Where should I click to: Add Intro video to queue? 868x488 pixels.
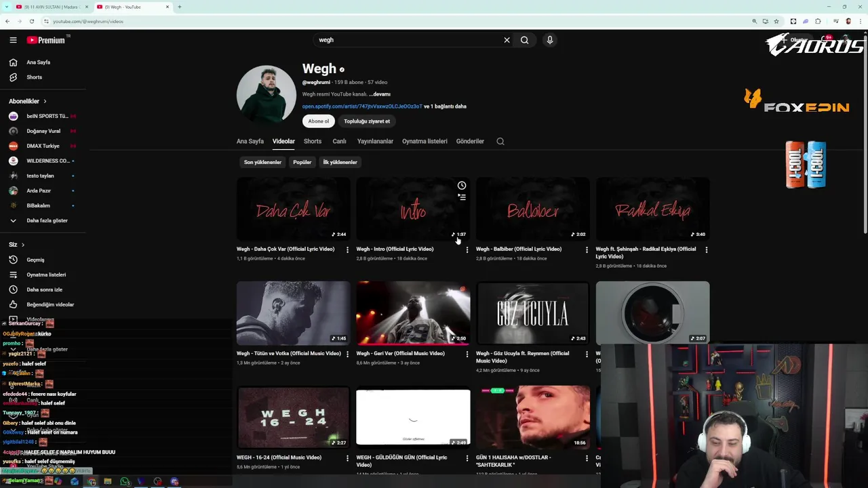coord(462,197)
